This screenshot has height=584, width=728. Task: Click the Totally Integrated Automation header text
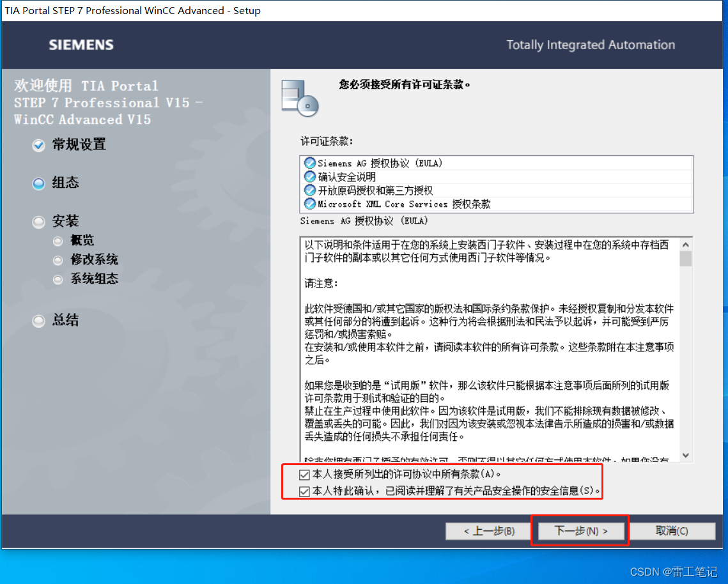[591, 45]
